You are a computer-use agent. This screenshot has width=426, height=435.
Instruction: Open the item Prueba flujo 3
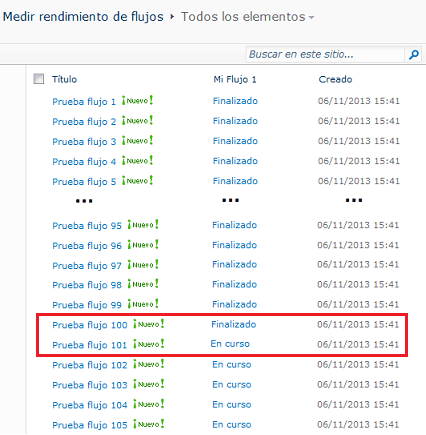point(84,141)
